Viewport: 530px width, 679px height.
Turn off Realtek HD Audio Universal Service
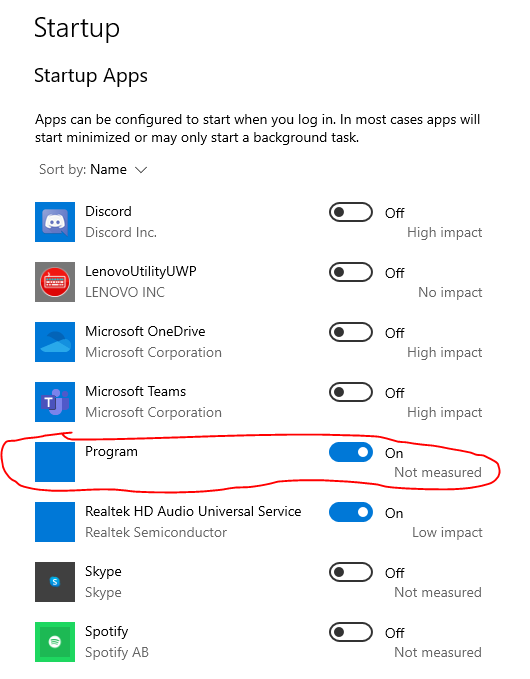point(351,512)
